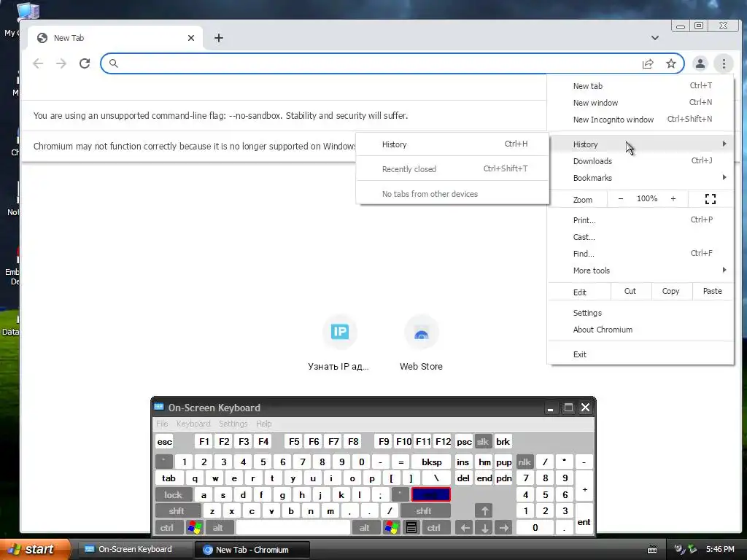This screenshot has width=747, height=560.
Task: Switch to On-Screen Keyboard taskbar button
Action: click(x=134, y=549)
